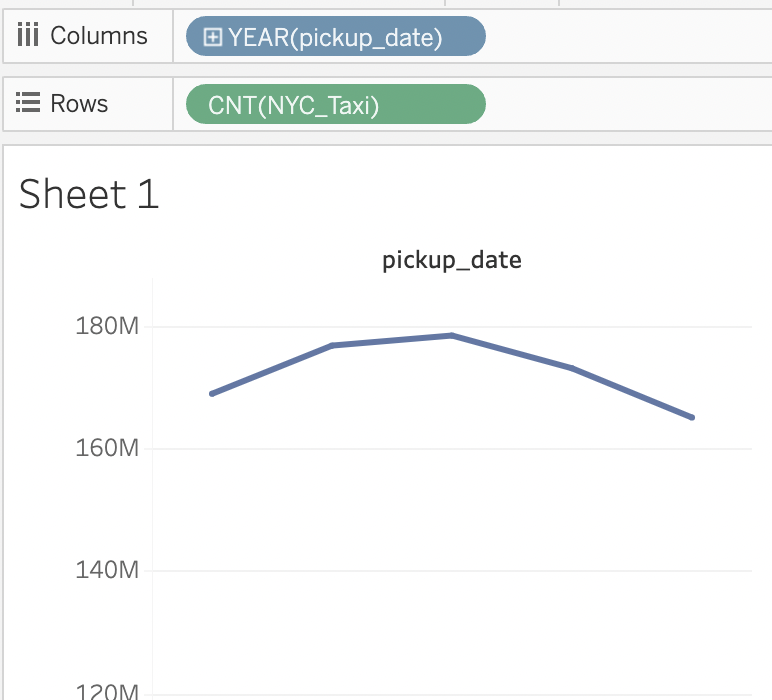Select the peak point of the line

[x=451, y=336]
